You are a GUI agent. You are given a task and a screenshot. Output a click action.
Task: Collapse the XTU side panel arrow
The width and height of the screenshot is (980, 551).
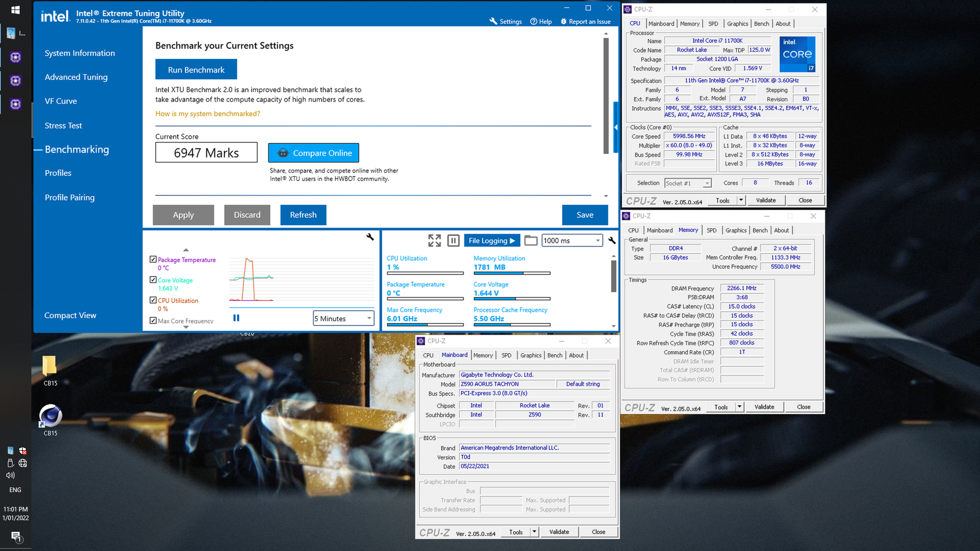pos(616,127)
